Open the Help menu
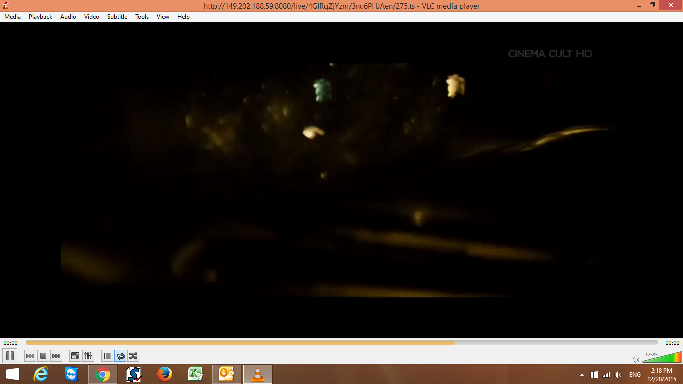Viewport: 683px width, 384px height. coord(183,17)
